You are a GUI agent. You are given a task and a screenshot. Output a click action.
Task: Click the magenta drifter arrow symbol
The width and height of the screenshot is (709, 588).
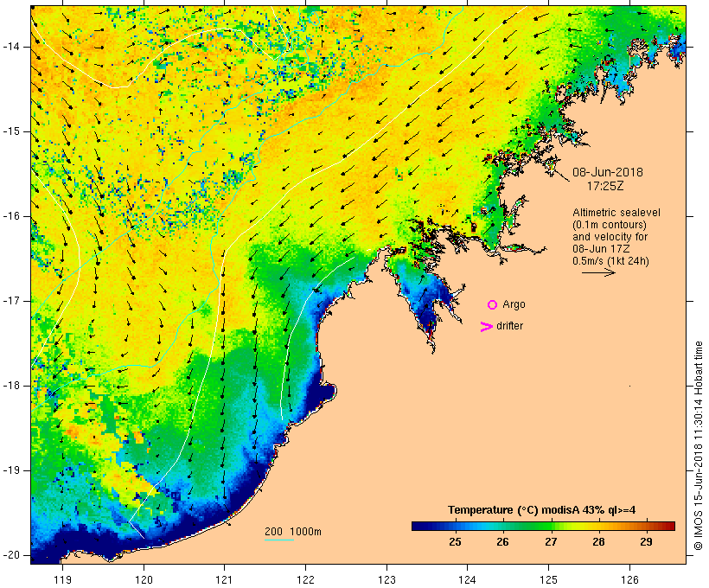coord(486,327)
